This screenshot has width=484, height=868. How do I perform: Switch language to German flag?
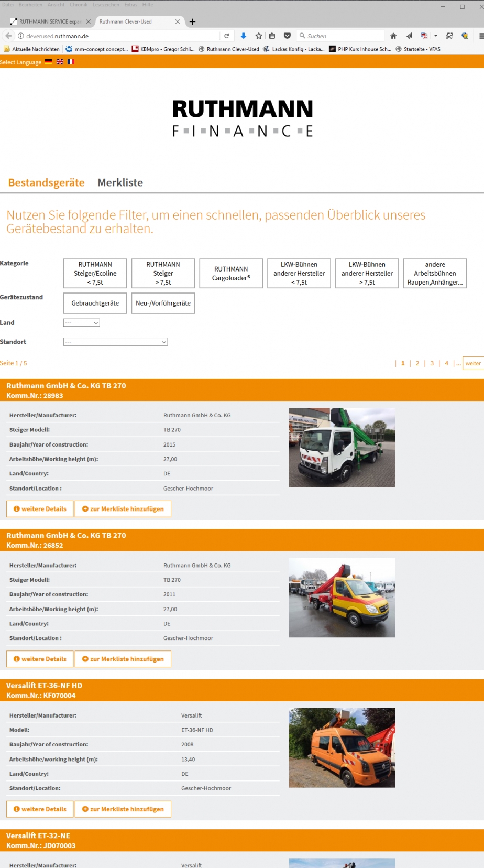49,61
